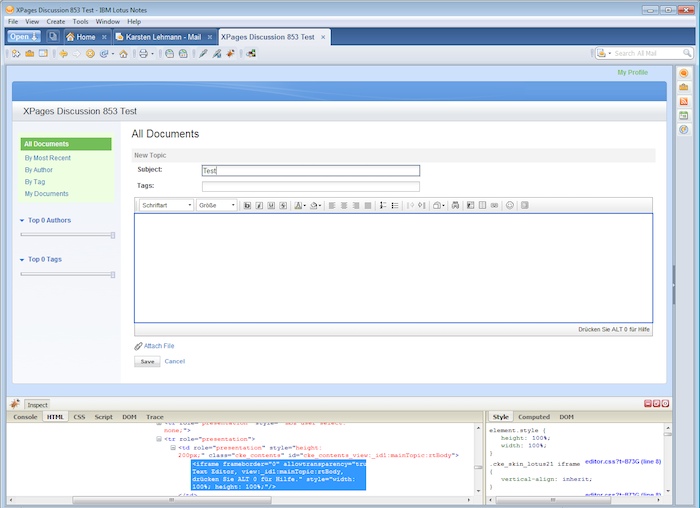
Task: Click the Firebug bug icon
Action: pos(15,404)
